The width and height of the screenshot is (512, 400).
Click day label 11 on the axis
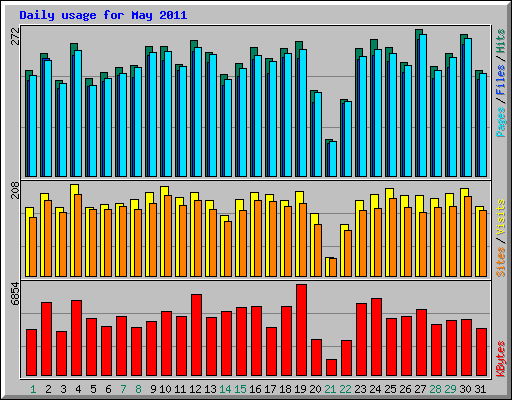click(x=180, y=389)
